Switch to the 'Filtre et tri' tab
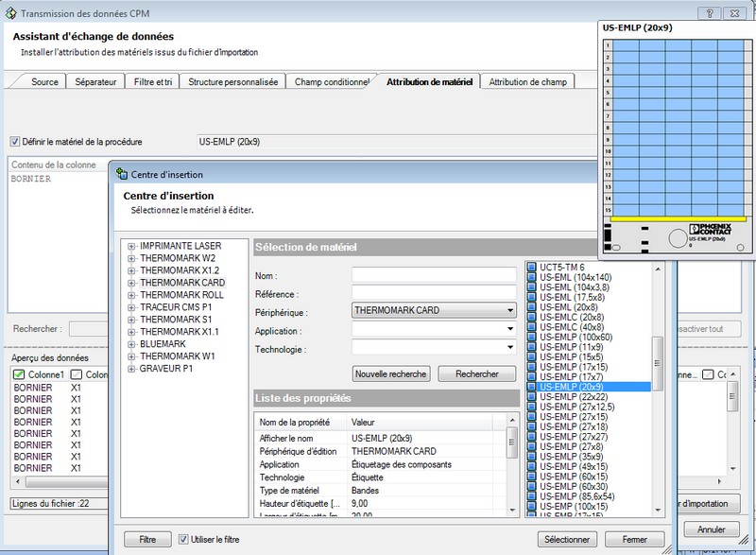The image size is (756, 555). click(153, 82)
